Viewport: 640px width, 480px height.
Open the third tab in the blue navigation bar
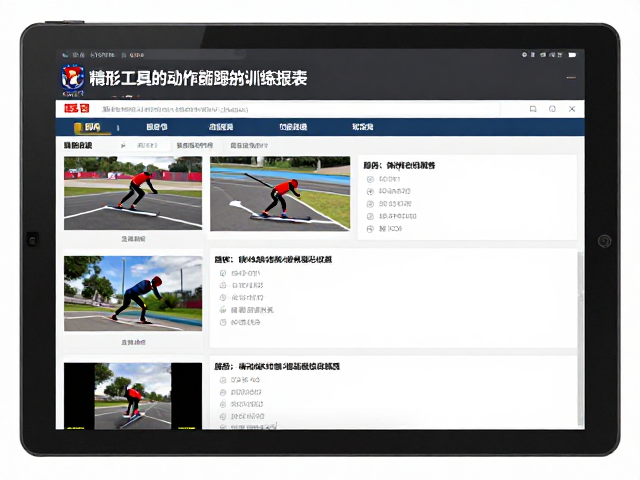221,127
